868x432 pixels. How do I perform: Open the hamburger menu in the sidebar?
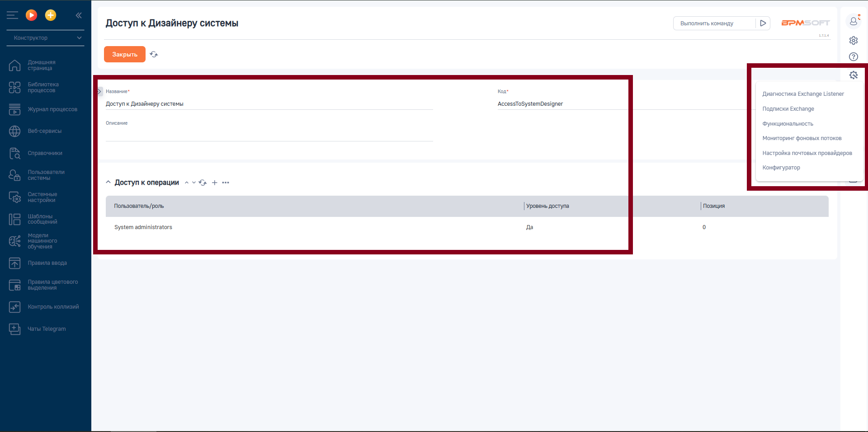(12, 15)
